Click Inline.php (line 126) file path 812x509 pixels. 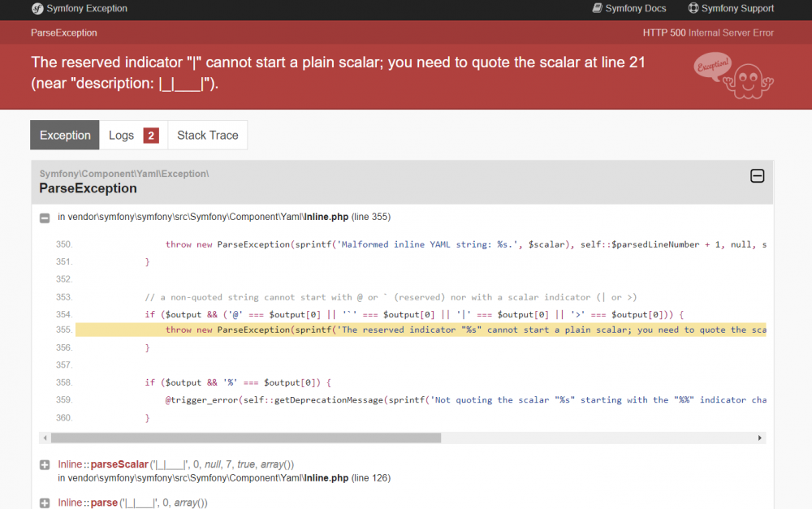(x=224, y=478)
